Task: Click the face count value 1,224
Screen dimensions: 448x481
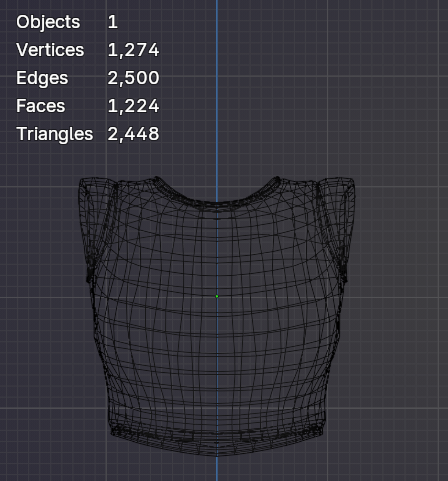Action: tap(133, 106)
